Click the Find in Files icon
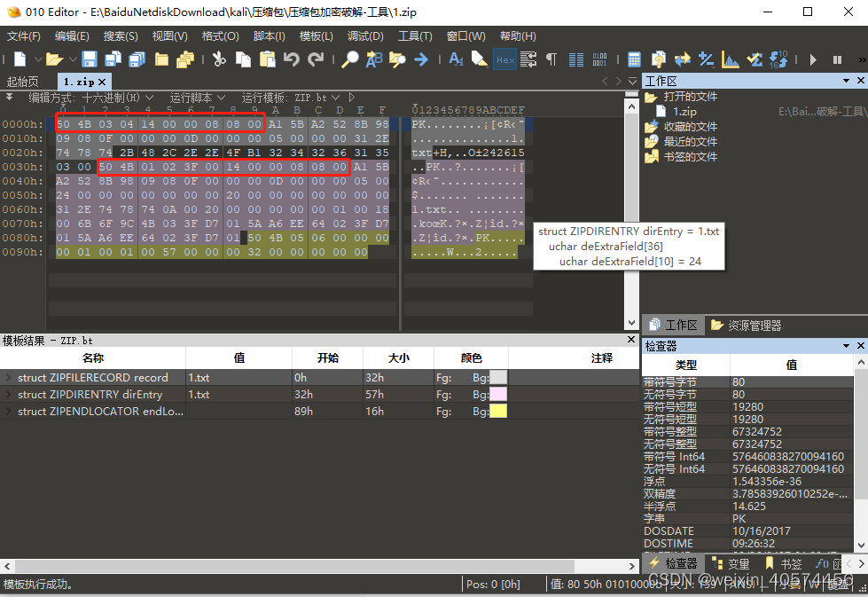The image size is (868, 597). point(397,59)
